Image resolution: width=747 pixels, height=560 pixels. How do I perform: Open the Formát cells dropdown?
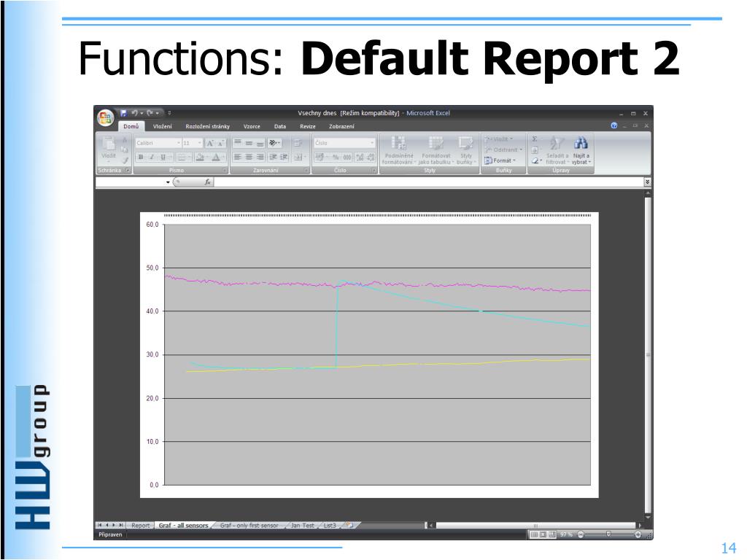click(500, 160)
